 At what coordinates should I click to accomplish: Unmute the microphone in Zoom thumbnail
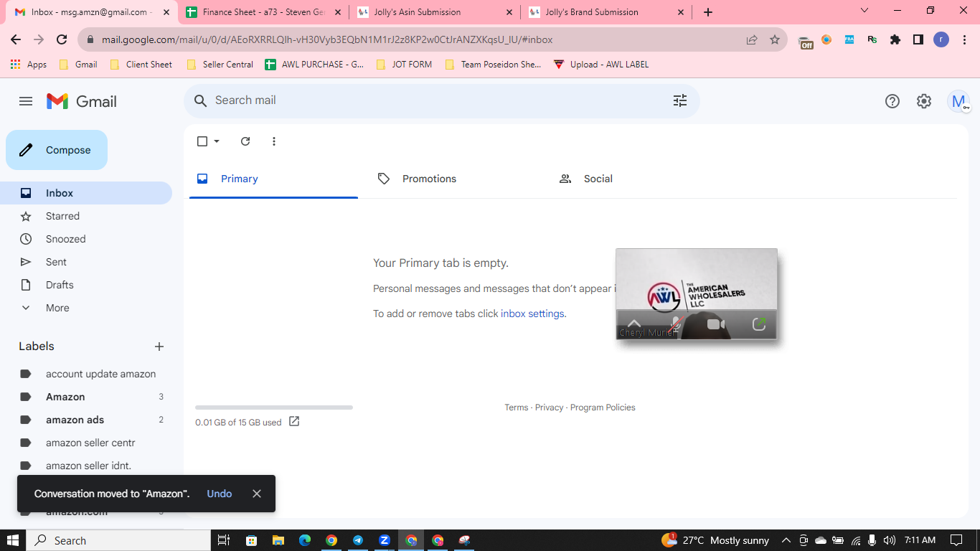click(x=674, y=324)
